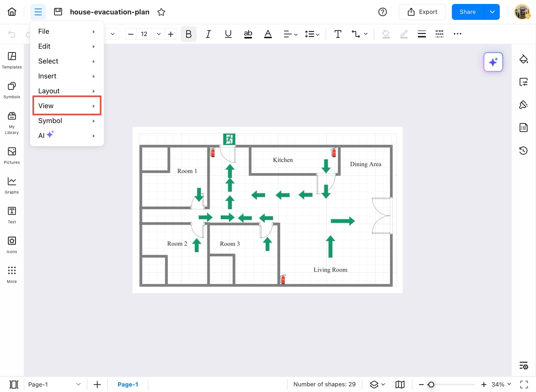
Task: Toggle underline formatting
Action: 228,34
